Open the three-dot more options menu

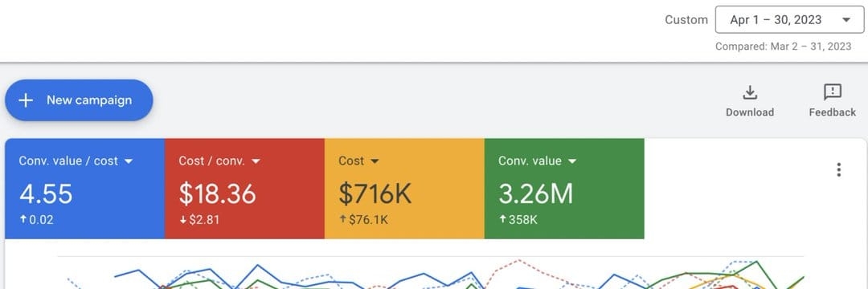[x=838, y=169]
